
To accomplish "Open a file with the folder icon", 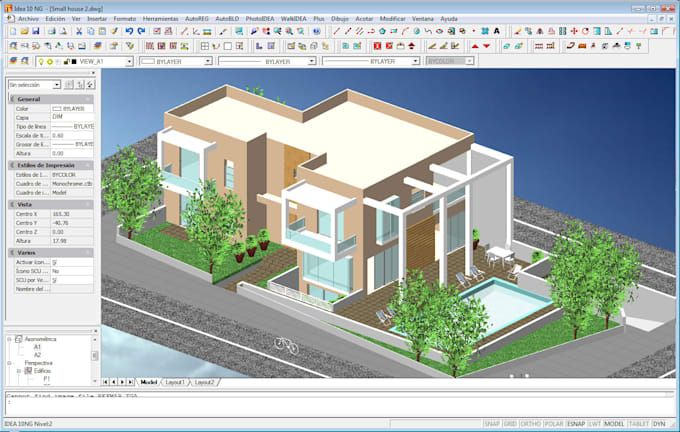I will [x=24, y=31].
